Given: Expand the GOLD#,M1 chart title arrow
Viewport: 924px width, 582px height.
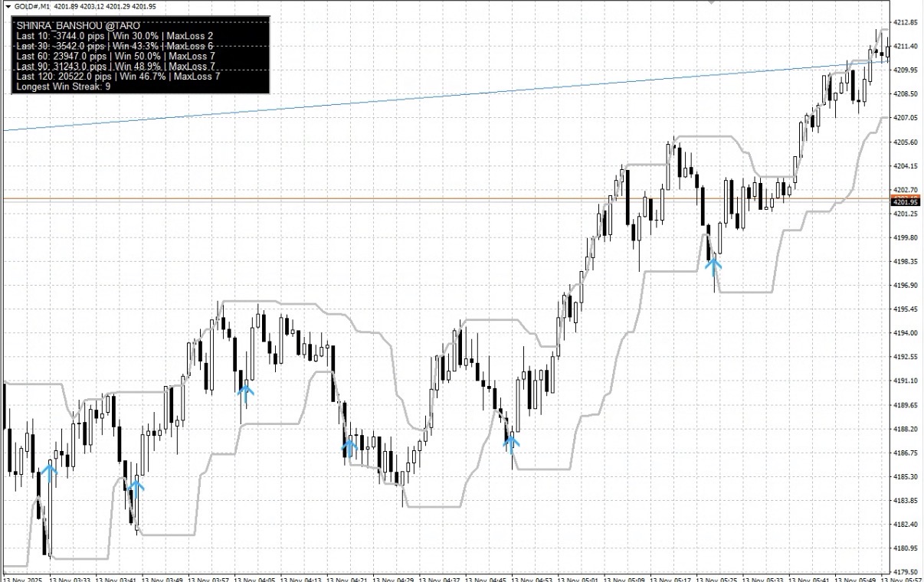Looking at the screenshot, I should tap(8, 6).
